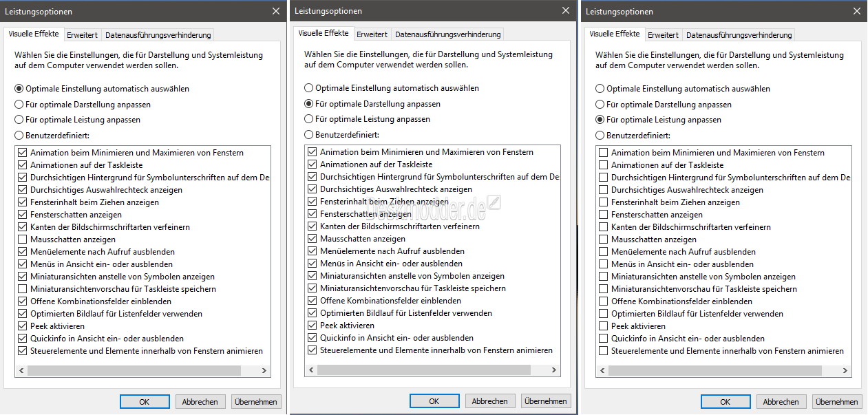Cancel via Abbrechen in middle window
Image resolution: width=868 pixels, height=415 pixels.
pos(491,401)
